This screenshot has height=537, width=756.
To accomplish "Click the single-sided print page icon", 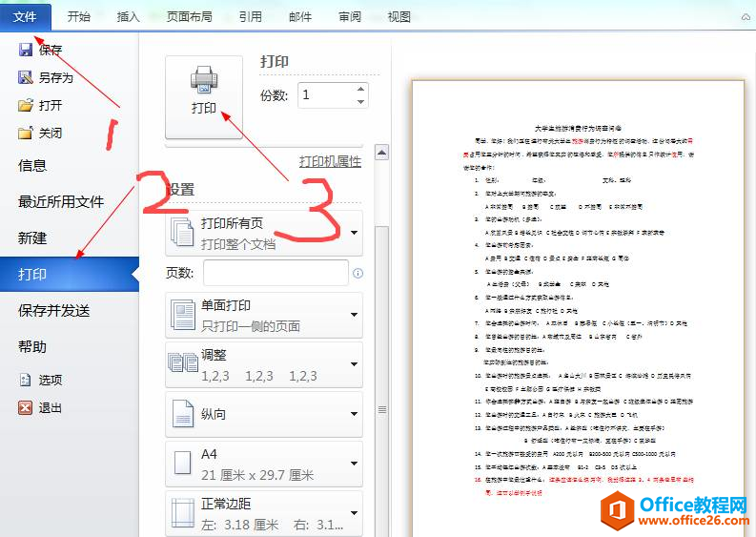I will point(183,315).
